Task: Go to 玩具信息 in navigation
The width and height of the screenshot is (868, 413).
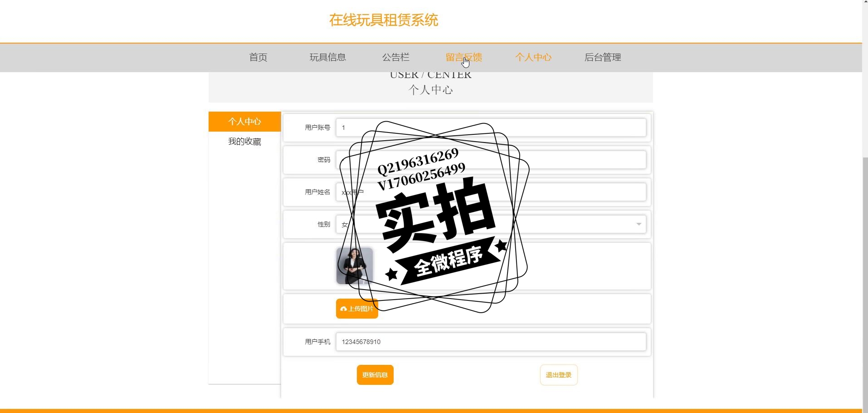Action: coord(328,57)
